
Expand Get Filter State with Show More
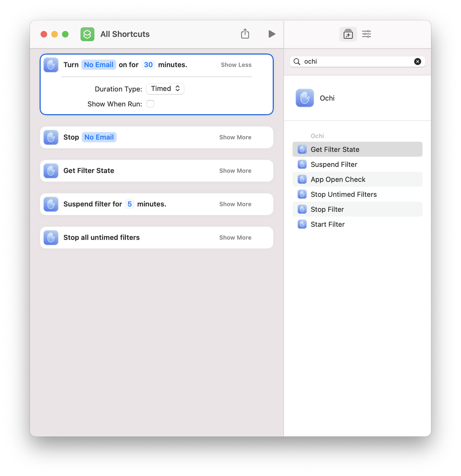click(x=235, y=171)
